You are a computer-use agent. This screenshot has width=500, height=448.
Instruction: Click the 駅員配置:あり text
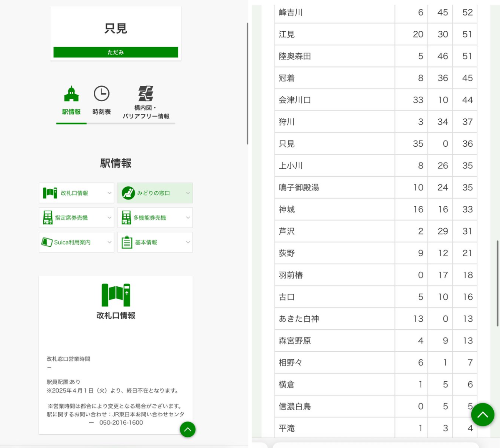(63, 382)
